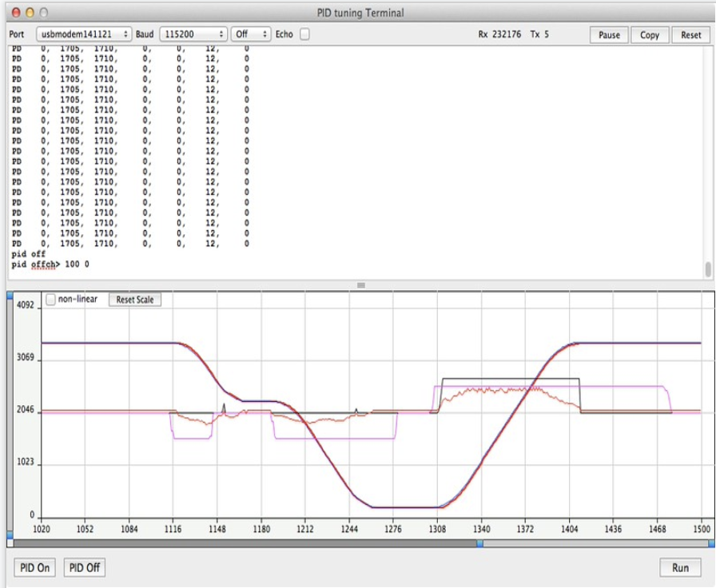Open the Off mode dropdown
Viewport: 716px width, 588px height.
(251, 34)
